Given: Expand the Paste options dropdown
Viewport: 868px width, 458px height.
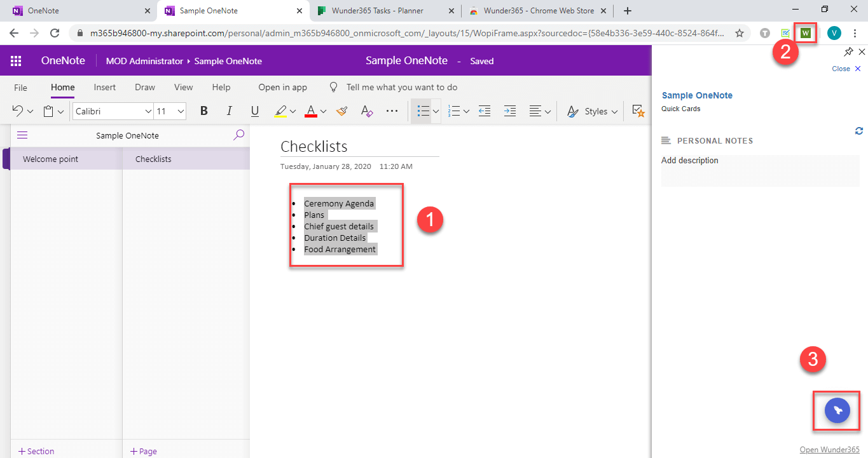Looking at the screenshot, I should pyautogui.click(x=60, y=112).
